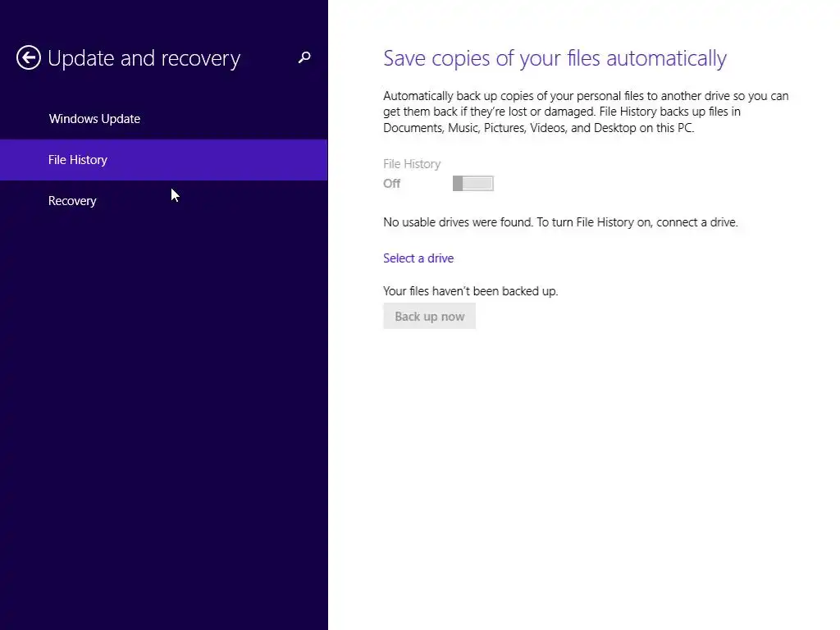Open the search magnifier icon
This screenshot has width=840, height=630.
(x=304, y=57)
